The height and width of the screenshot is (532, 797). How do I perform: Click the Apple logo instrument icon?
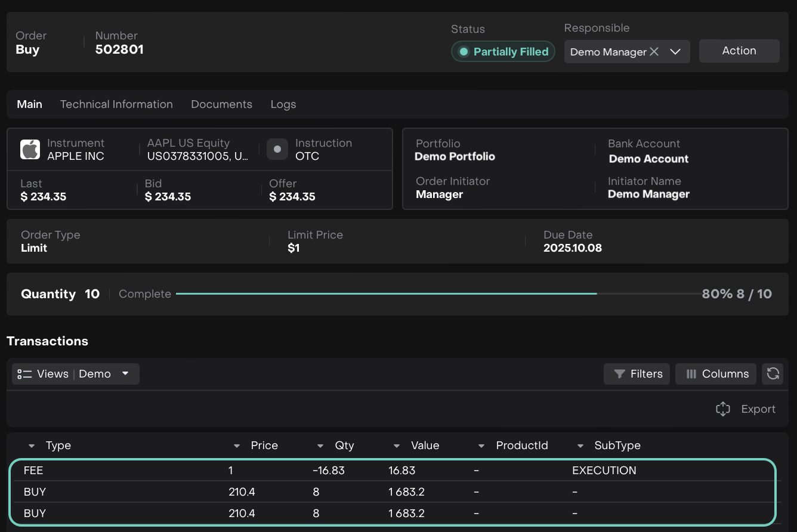click(30, 150)
